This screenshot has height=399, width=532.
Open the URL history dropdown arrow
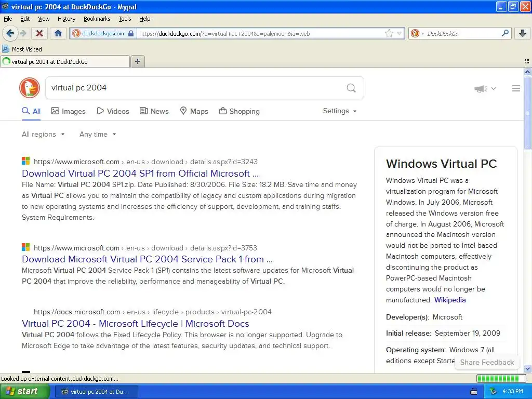pyautogui.click(x=400, y=33)
